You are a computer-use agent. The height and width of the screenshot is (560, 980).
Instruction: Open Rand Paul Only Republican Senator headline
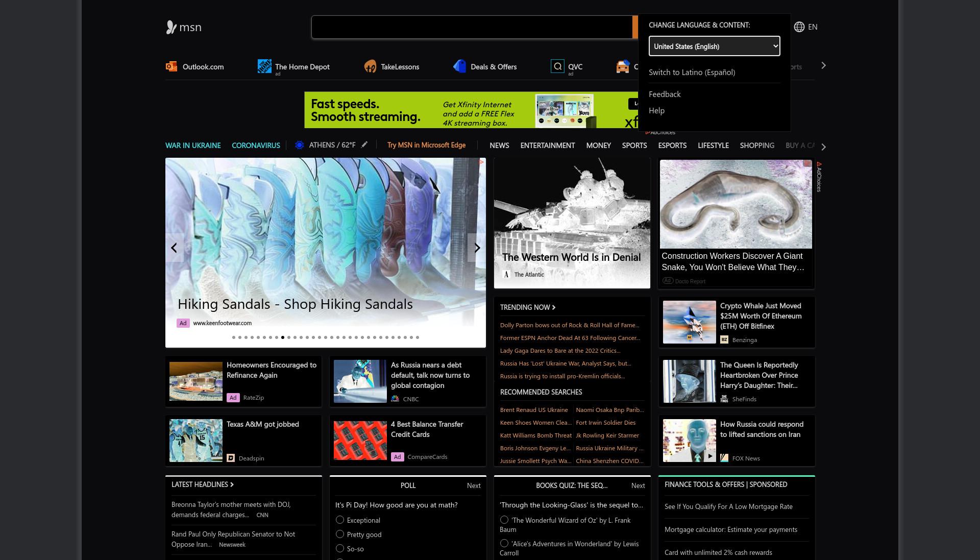tap(233, 539)
